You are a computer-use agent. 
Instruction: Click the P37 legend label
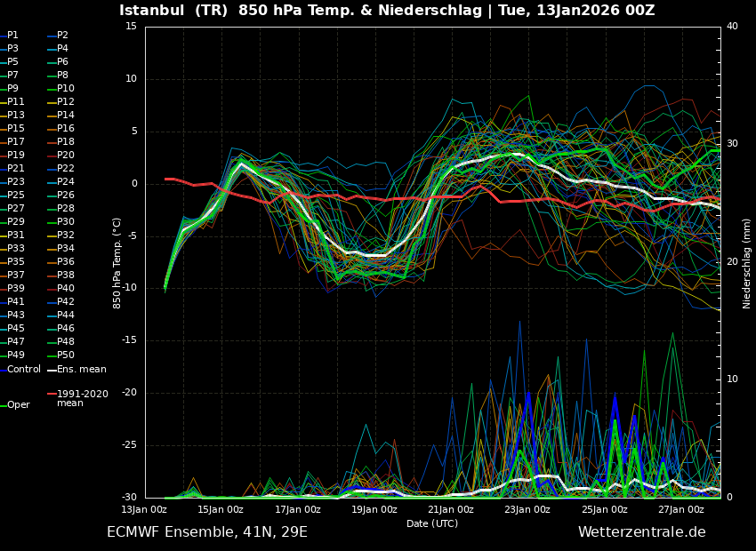click(x=15, y=275)
